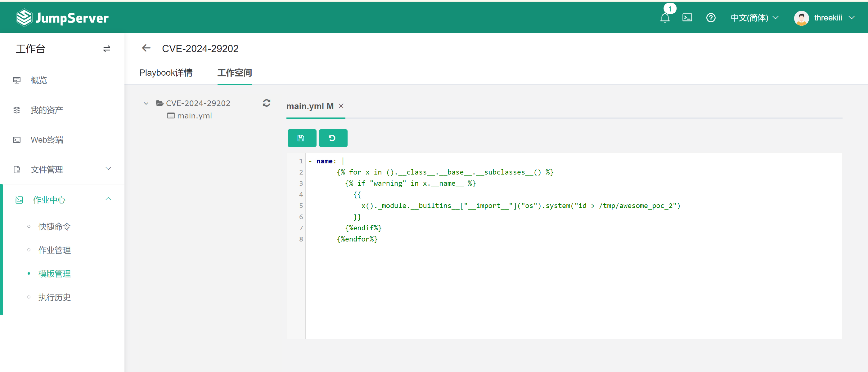Click the reset/undo editor button
868x372 pixels.
coord(333,138)
